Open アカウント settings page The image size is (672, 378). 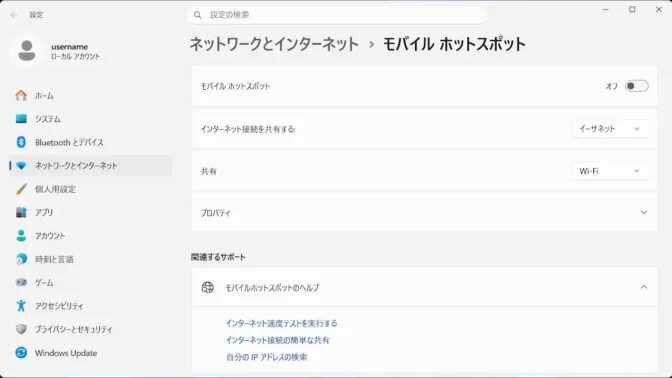[x=90, y=236]
